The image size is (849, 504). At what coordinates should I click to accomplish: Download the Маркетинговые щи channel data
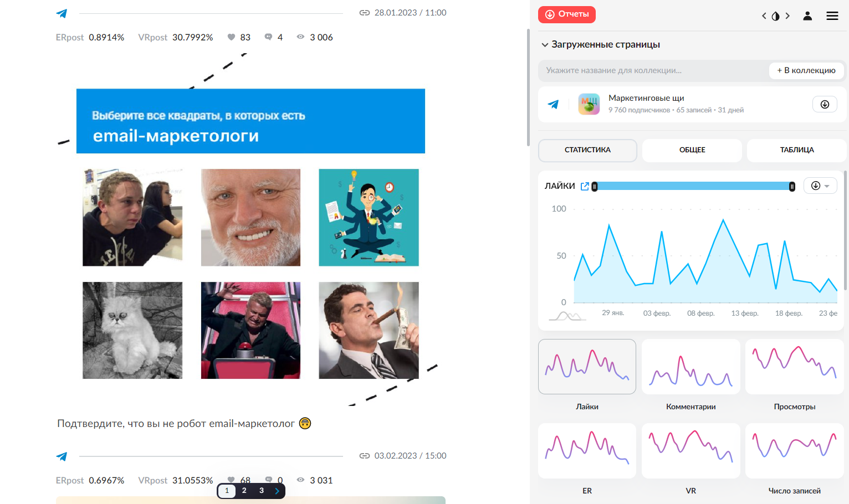coord(825,104)
